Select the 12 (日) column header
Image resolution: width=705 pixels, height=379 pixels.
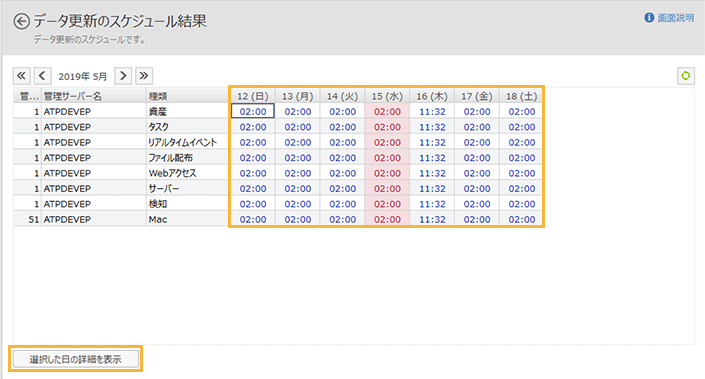(253, 96)
